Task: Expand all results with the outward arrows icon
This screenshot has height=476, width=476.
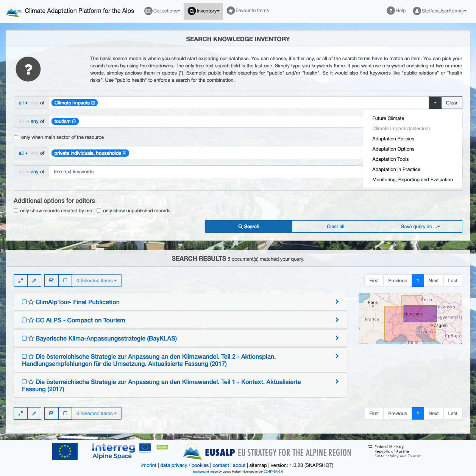Action: pos(20,280)
